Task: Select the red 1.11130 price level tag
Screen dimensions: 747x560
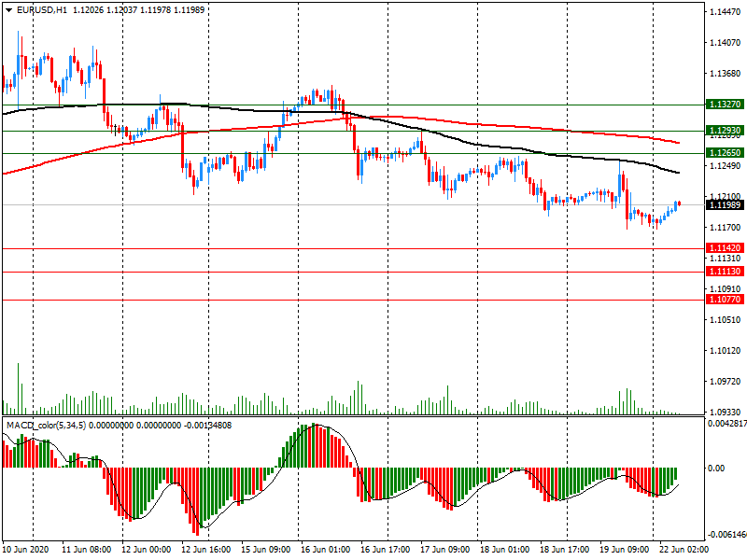Action: tap(725, 272)
